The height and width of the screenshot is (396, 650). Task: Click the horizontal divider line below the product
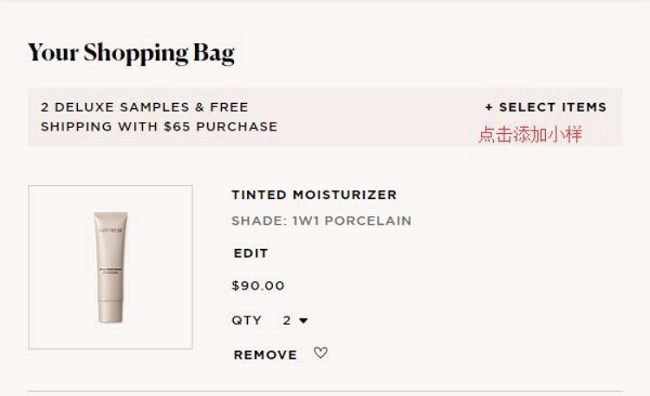click(x=325, y=391)
